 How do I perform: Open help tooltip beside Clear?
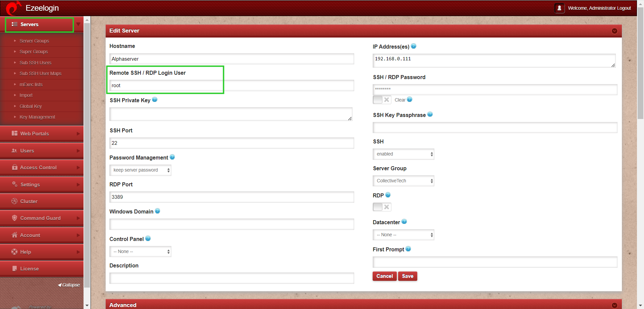pyautogui.click(x=410, y=100)
